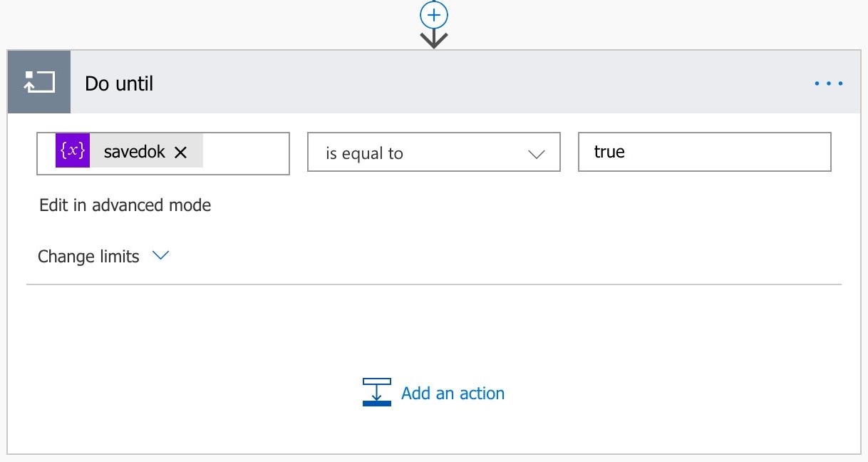The image size is (868, 462).
Task: Expand the chevron next to Change limits
Action: pyautogui.click(x=161, y=256)
